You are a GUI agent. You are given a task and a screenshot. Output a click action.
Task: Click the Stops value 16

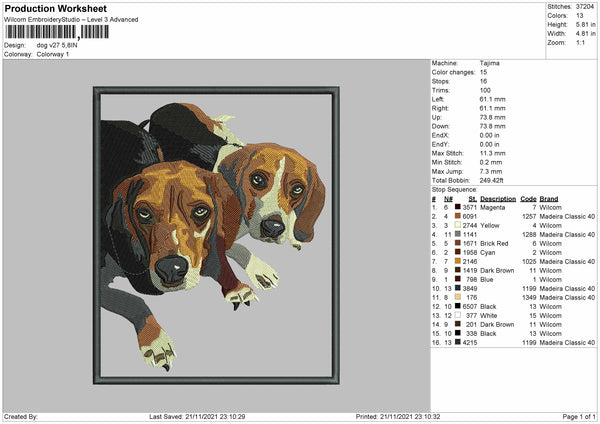483,81
